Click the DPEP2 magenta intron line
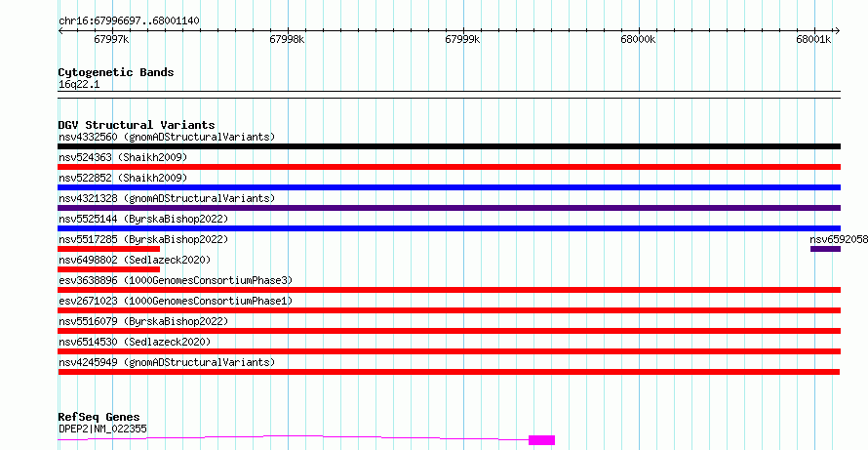The image size is (868, 450). pos(294,435)
